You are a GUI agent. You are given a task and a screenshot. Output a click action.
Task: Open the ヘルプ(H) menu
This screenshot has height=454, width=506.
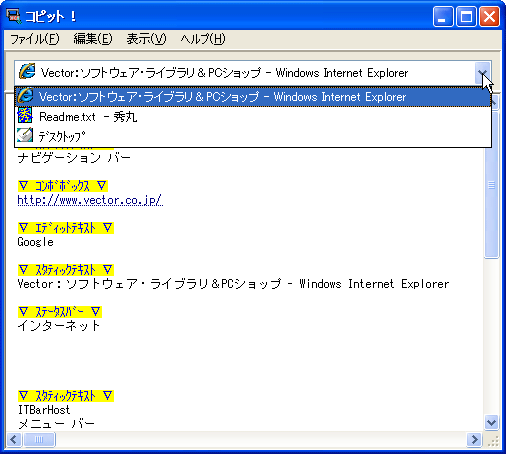point(203,39)
